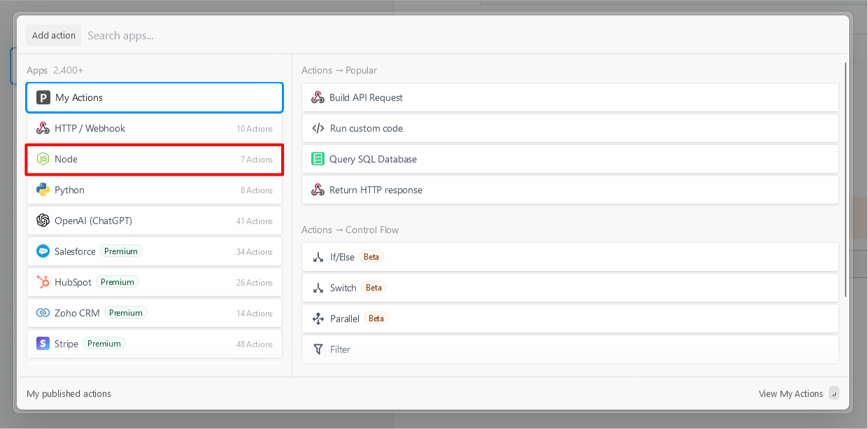Focus the Search apps input field
868x429 pixels.
[462, 35]
